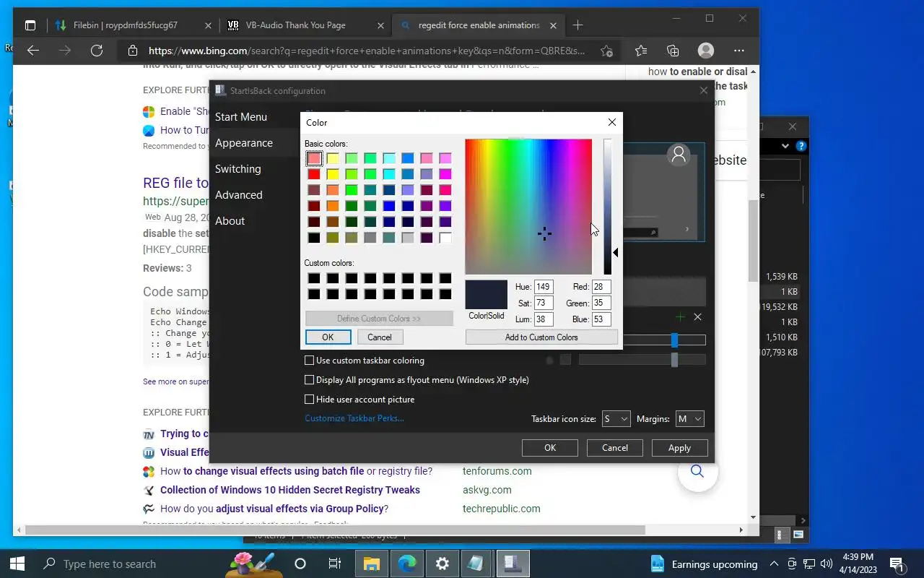Click blue opacity slider thumb

coord(675,340)
